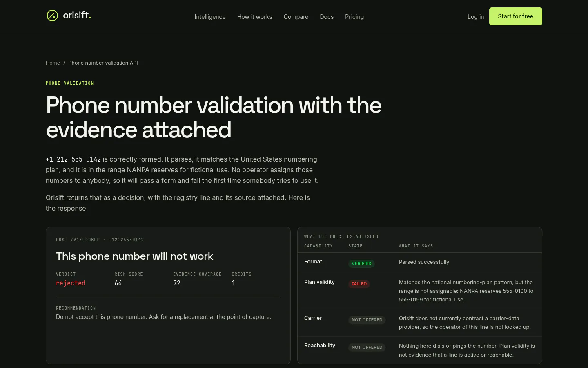
Task: Click the VERIFIED status badge
Action: pos(361,263)
